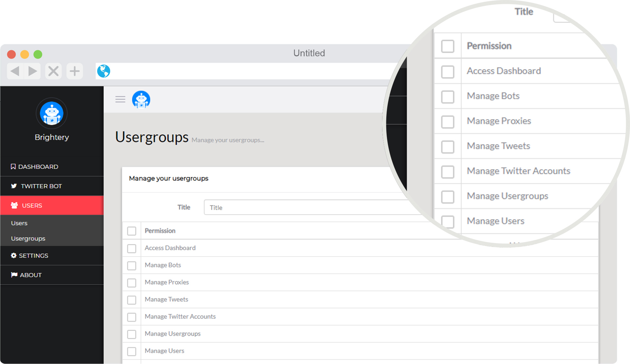The image size is (630, 364).
Task: Check the Access Dashboard permission checkbox
Action: point(132,249)
